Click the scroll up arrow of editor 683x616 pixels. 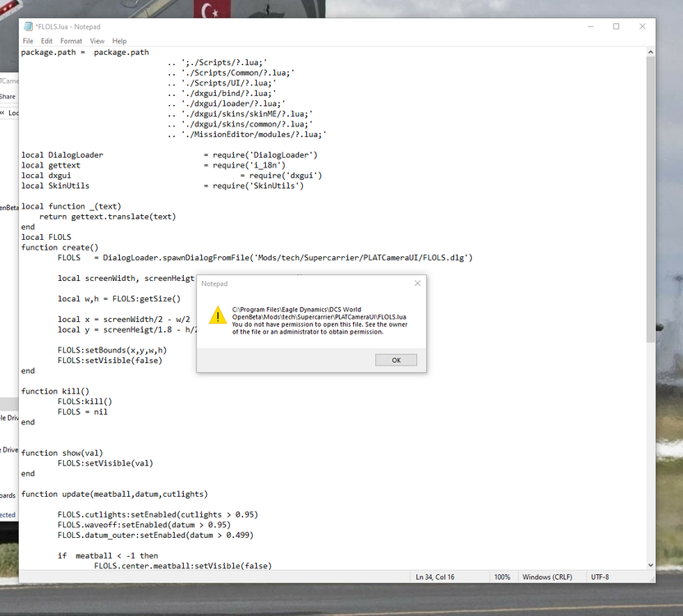point(650,53)
